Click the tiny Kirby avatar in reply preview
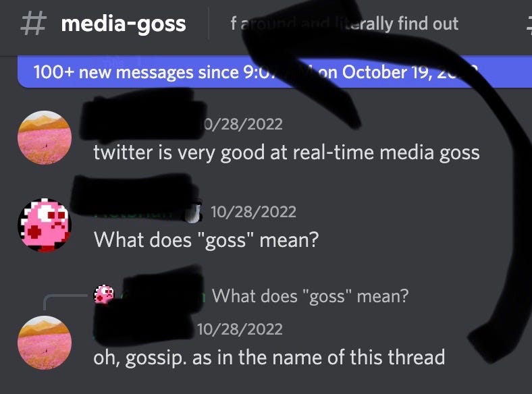The width and height of the screenshot is (532, 394). pos(104,294)
